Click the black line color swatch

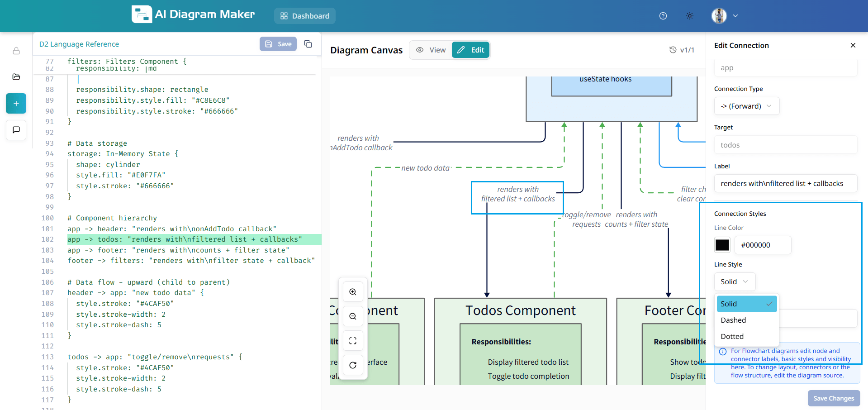pyautogui.click(x=722, y=245)
